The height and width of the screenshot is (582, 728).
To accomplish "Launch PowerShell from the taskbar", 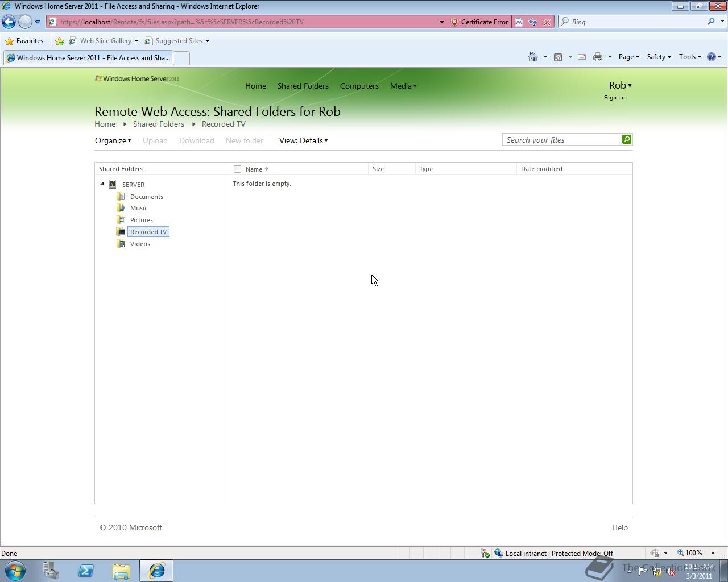I will (86, 571).
